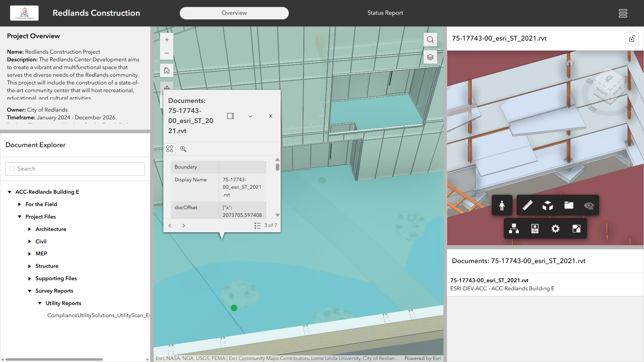Switch to the Status Report tab
This screenshot has height=362, width=644.
click(385, 13)
